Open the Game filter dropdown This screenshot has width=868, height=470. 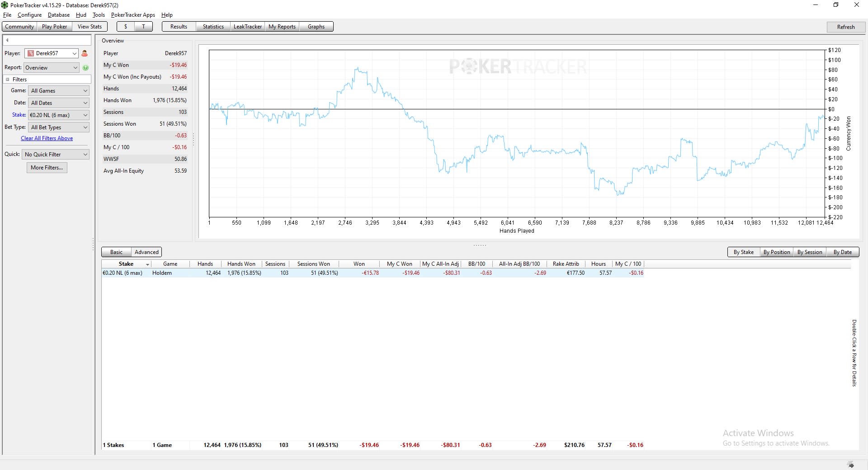click(59, 91)
